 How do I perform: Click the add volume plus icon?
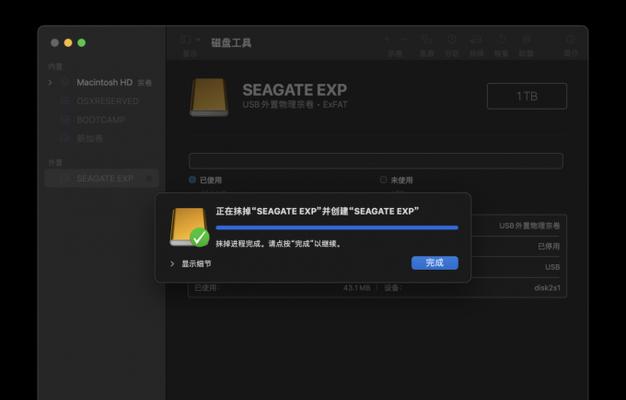pyautogui.click(x=386, y=40)
